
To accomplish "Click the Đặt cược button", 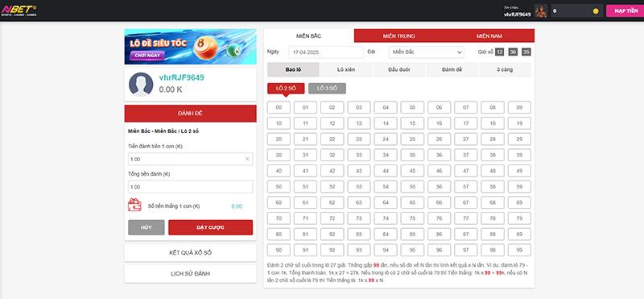I will coord(210,227).
